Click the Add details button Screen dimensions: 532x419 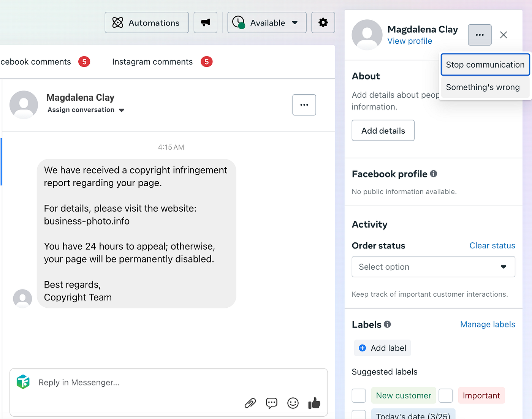click(383, 131)
